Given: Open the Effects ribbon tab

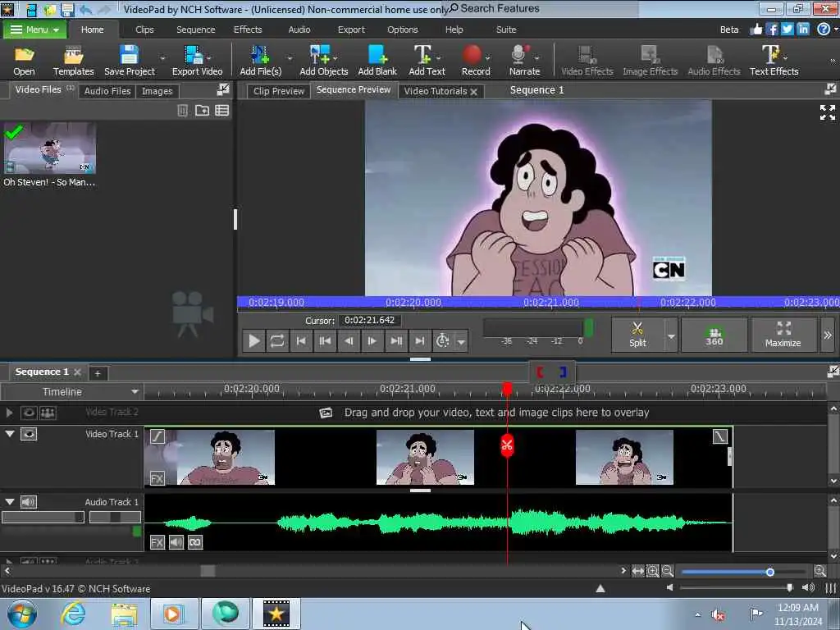Looking at the screenshot, I should click(x=248, y=30).
